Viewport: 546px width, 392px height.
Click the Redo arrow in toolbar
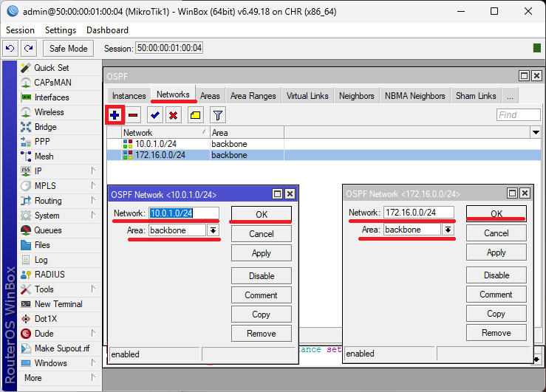[28, 49]
